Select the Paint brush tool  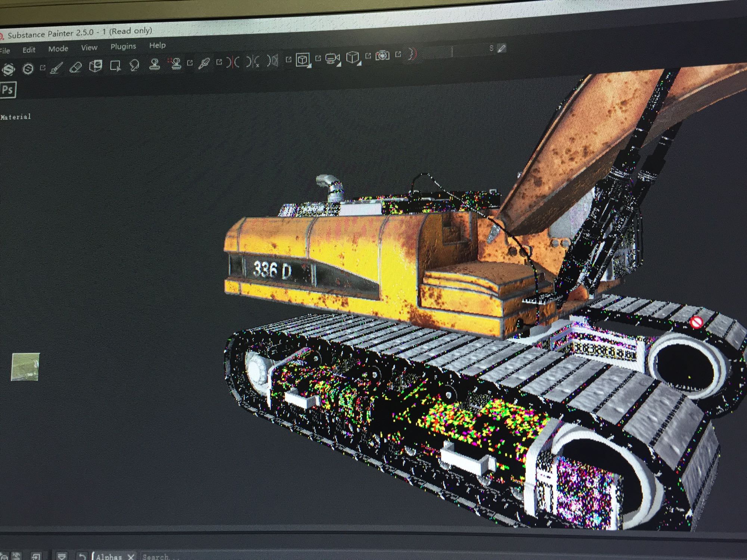coord(56,68)
